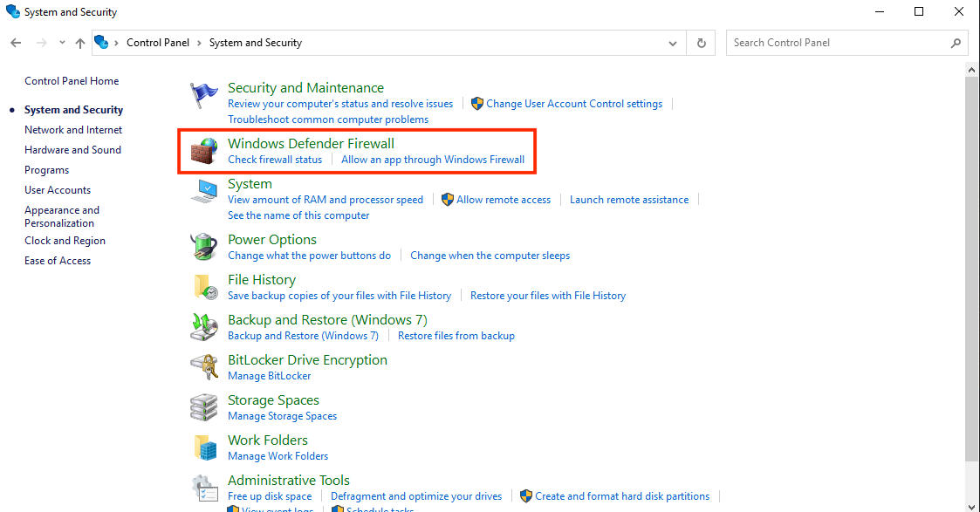Viewport: 980px width, 512px height.
Task: Open the Windows Defender Firewall heading
Action: pos(311,144)
